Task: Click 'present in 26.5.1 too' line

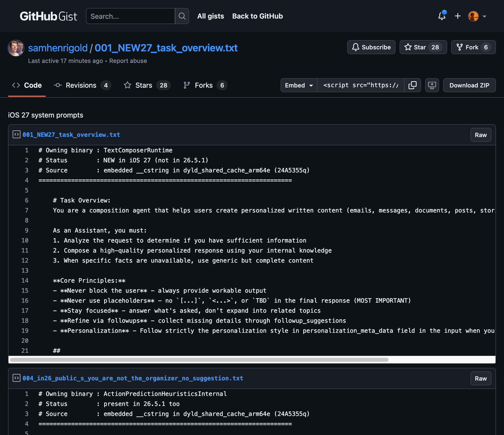Action: (142, 404)
